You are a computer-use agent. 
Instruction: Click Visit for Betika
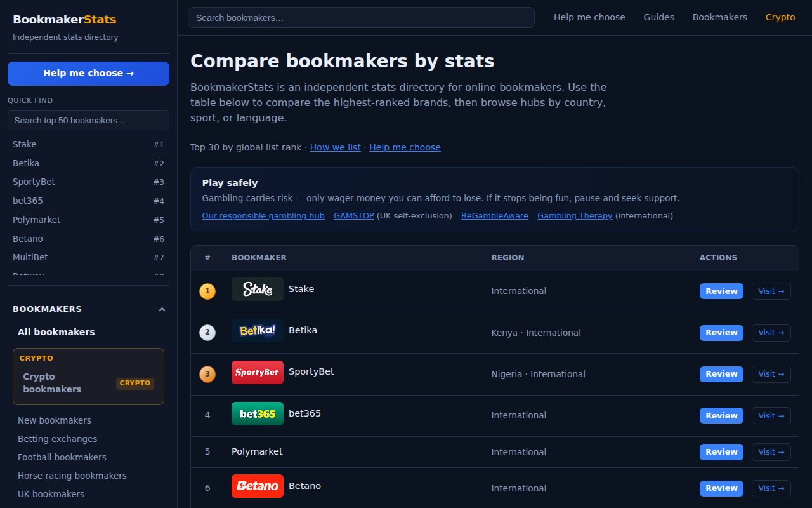point(771,333)
